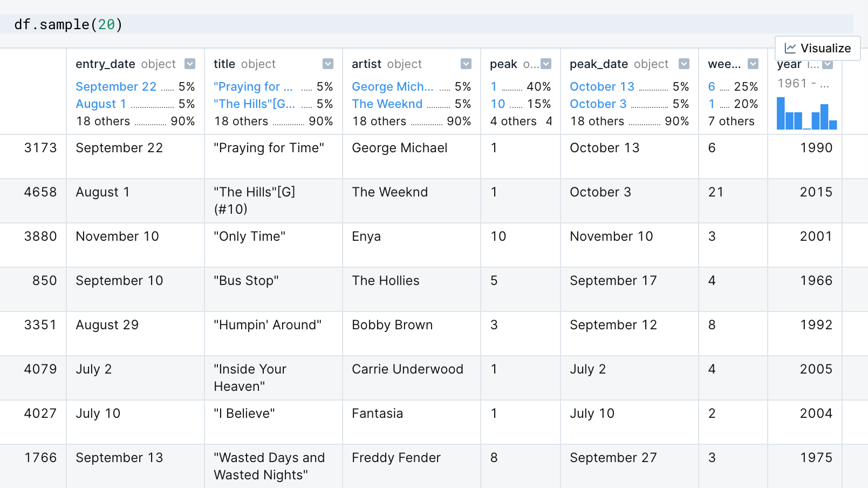The width and height of the screenshot is (868, 488).
Task: Select the title "Praying for Time" filter
Action: pos(254,86)
